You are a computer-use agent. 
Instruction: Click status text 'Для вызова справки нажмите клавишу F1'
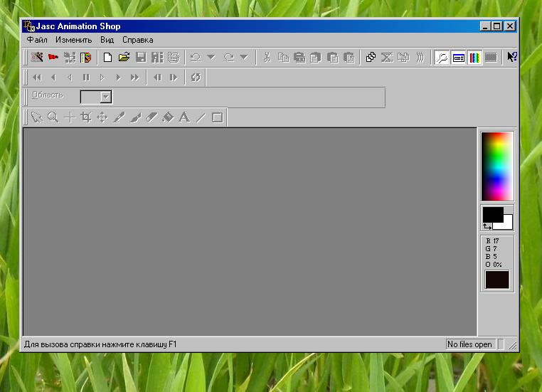100,344
